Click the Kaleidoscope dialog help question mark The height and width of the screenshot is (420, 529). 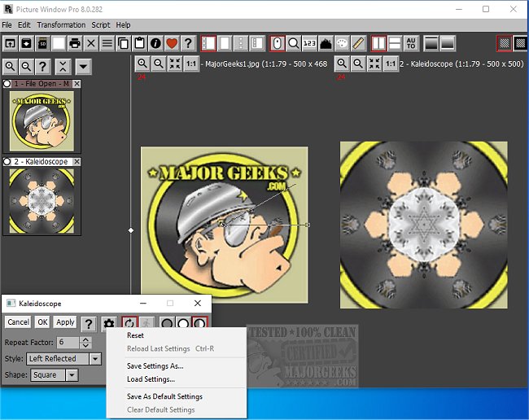tap(89, 323)
